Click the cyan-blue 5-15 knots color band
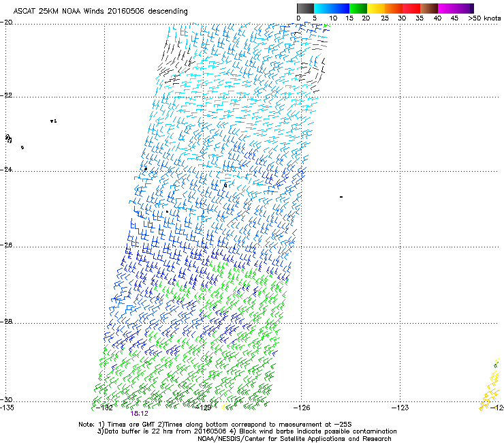 pos(332,8)
